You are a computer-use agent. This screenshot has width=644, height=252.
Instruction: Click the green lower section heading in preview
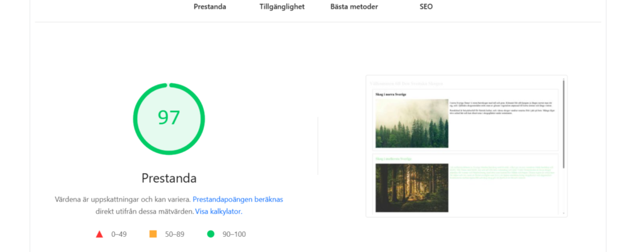coord(392,159)
